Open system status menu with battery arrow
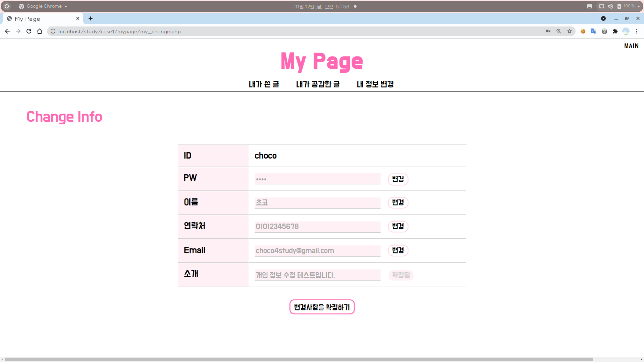This screenshot has height=362, width=644. click(x=639, y=6)
